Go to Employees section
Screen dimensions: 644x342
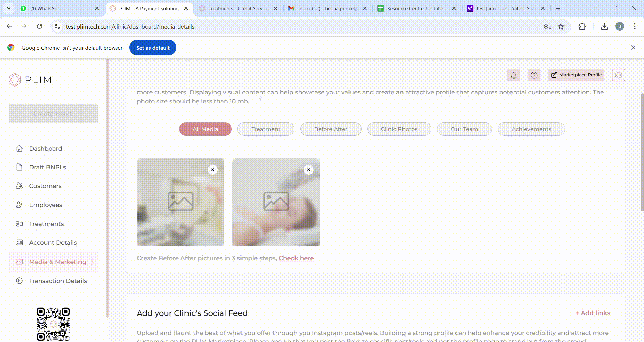[45, 205]
